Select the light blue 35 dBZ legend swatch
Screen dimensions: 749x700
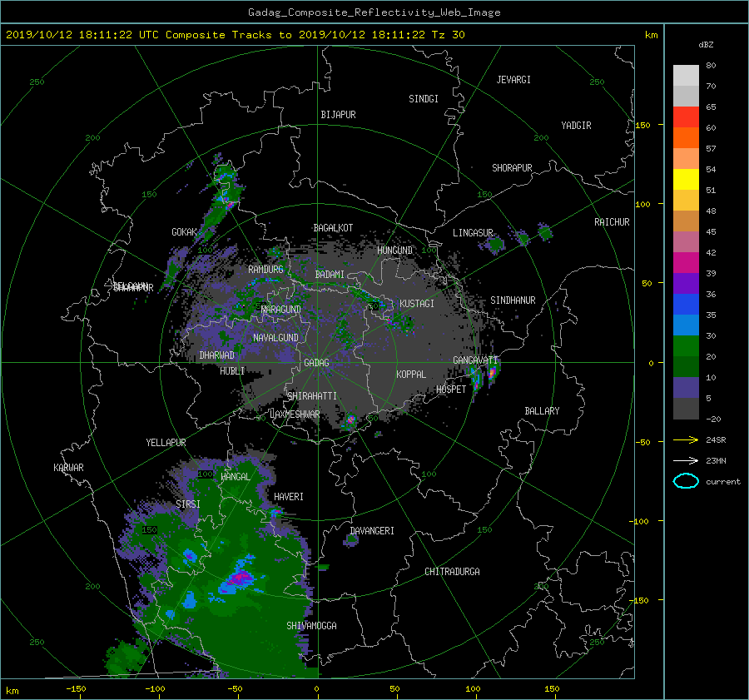pos(686,325)
